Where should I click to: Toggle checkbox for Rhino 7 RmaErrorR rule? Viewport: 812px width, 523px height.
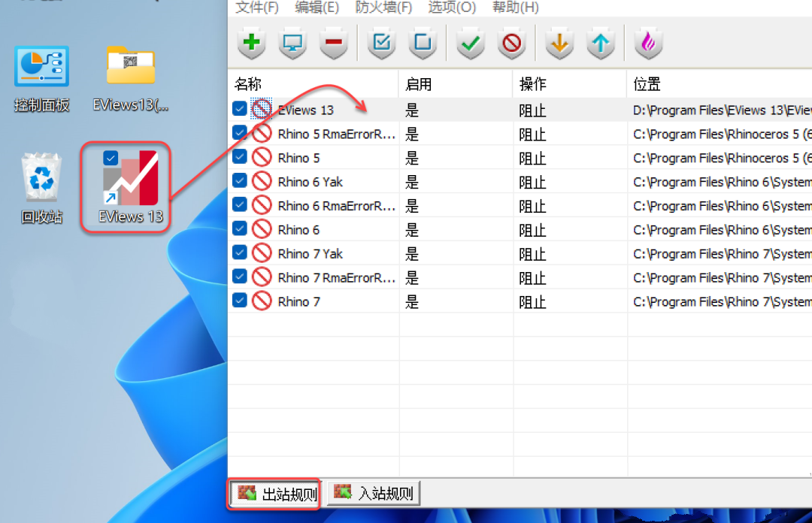240,276
